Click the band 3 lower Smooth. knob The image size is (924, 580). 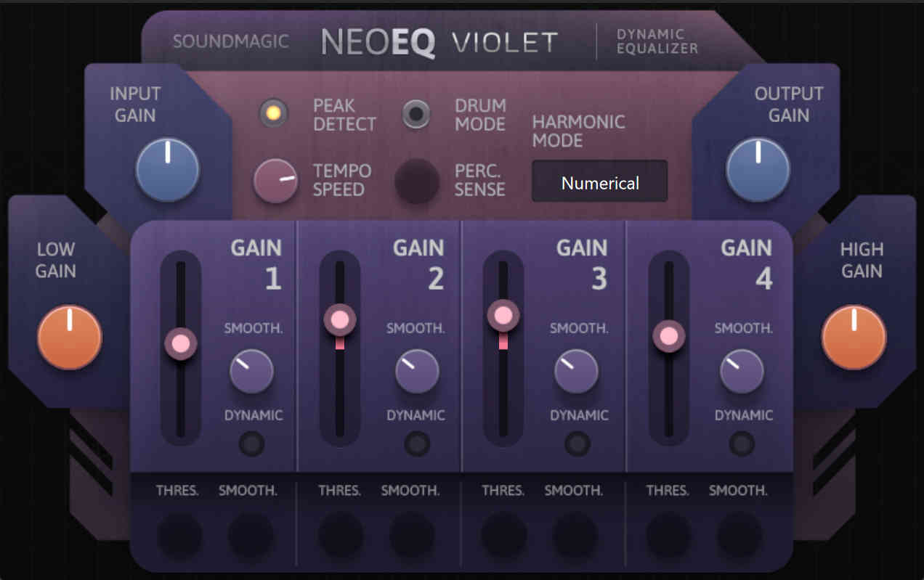click(x=575, y=536)
